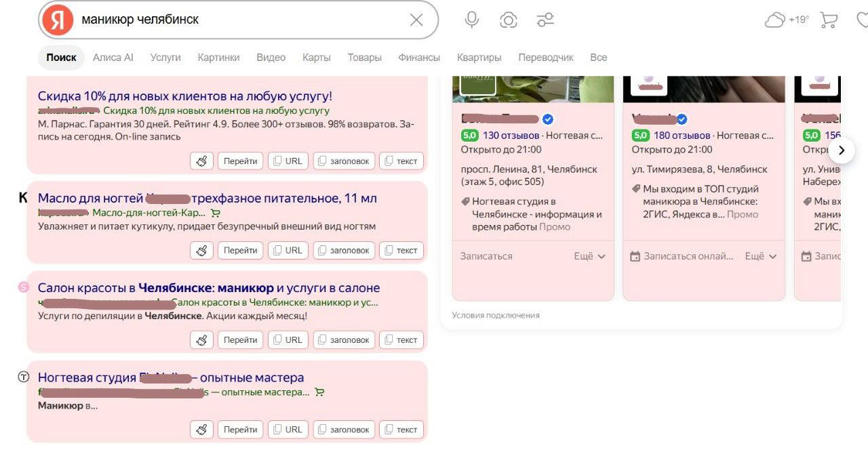Click brush icon under Ногтевая студия ad

[201, 429]
